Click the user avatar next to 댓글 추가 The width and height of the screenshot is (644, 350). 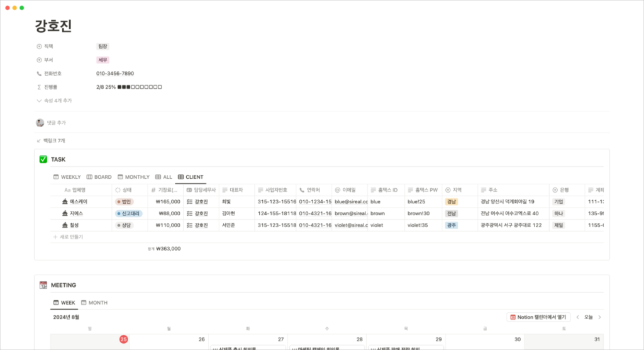coord(40,123)
